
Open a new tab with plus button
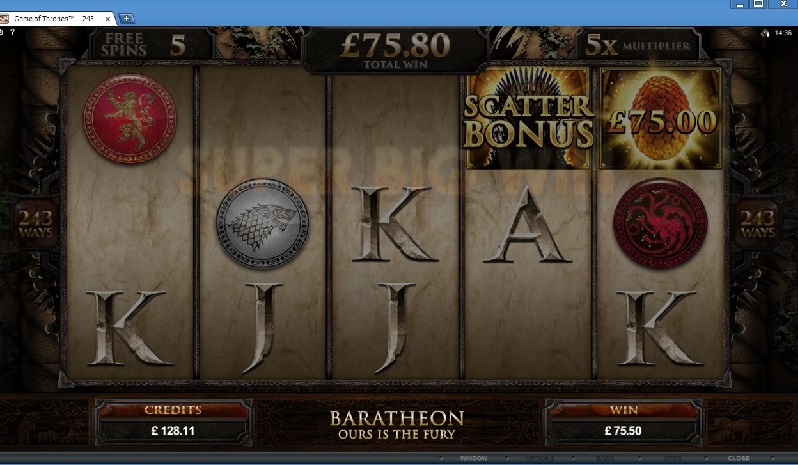point(126,19)
